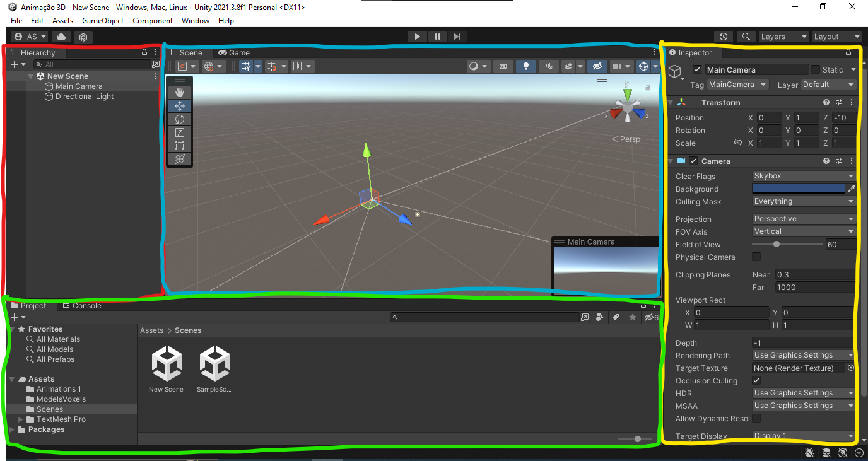
Task: Click the plus create button in Hierarchy
Action: [x=15, y=64]
